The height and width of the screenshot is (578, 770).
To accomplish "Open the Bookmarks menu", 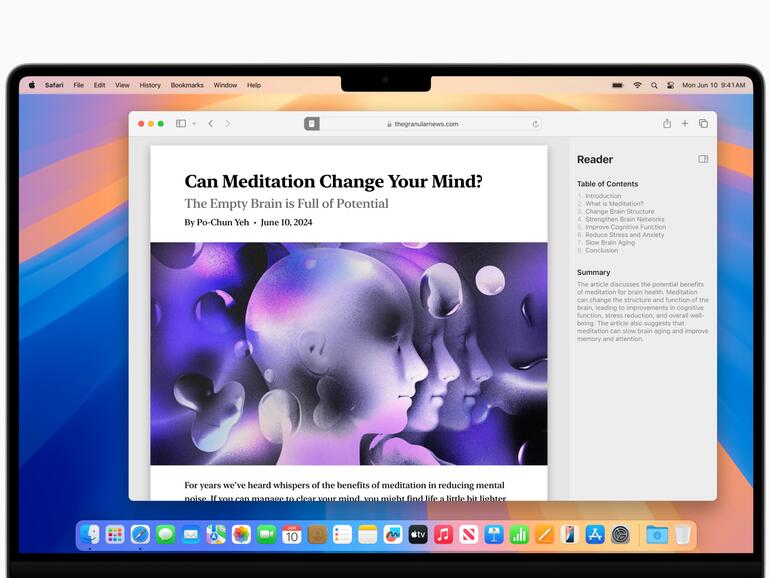I will (187, 85).
